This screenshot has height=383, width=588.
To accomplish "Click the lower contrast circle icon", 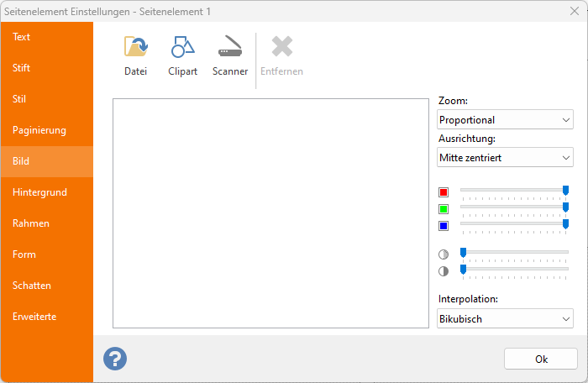I will 444,271.
